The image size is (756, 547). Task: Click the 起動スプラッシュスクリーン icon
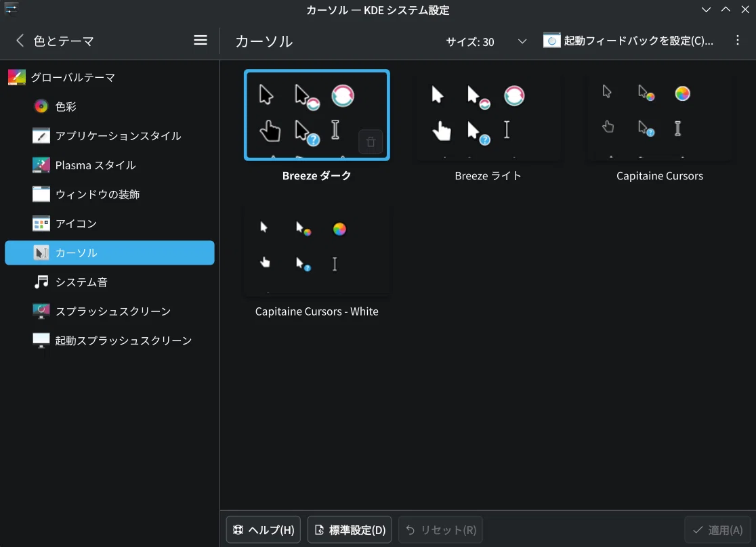[x=41, y=341]
